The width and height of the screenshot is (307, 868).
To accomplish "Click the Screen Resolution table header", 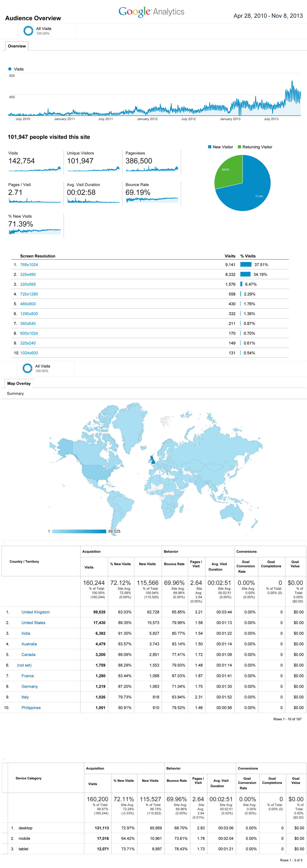I will point(37,256).
